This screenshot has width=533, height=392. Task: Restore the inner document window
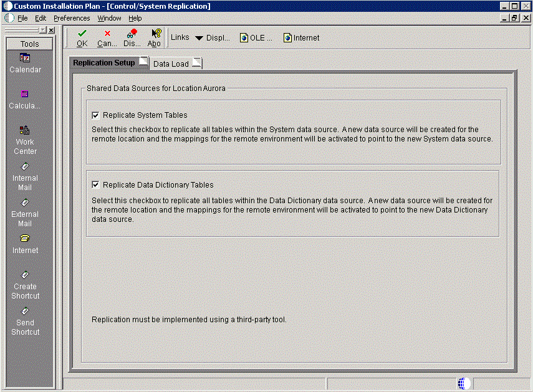(515, 18)
